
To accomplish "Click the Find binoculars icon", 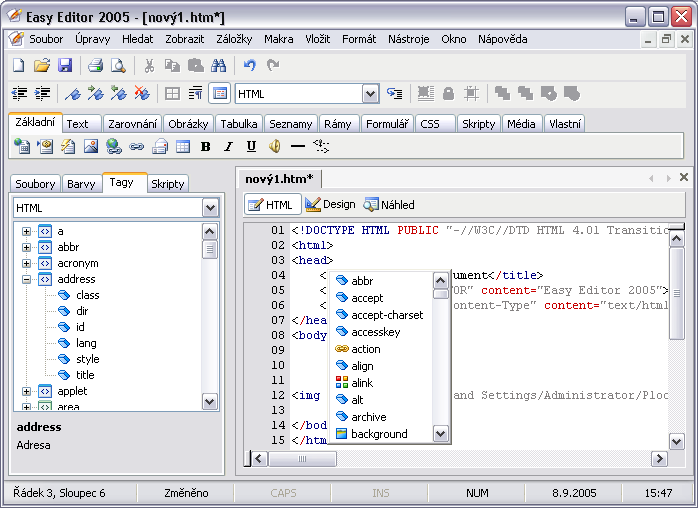I will point(218,66).
